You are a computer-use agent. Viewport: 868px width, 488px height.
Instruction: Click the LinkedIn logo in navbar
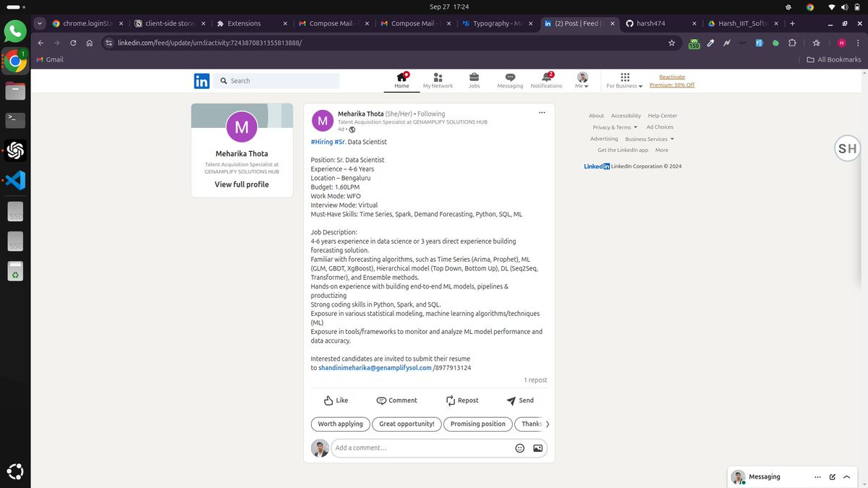202,81
